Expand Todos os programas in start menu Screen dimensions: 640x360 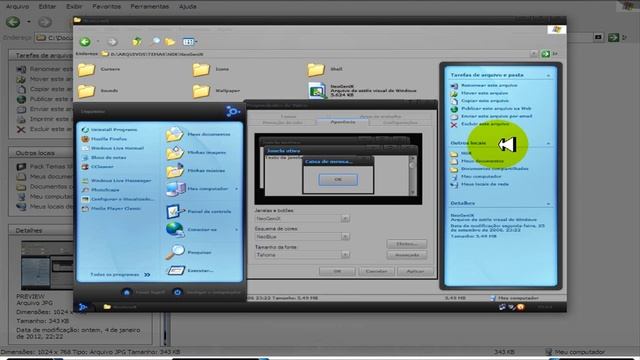120,275
